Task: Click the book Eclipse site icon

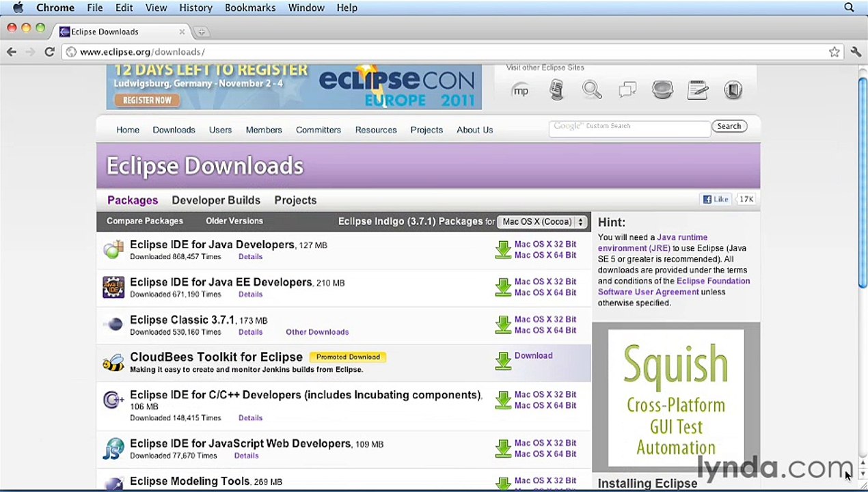Action: (733, 90)
